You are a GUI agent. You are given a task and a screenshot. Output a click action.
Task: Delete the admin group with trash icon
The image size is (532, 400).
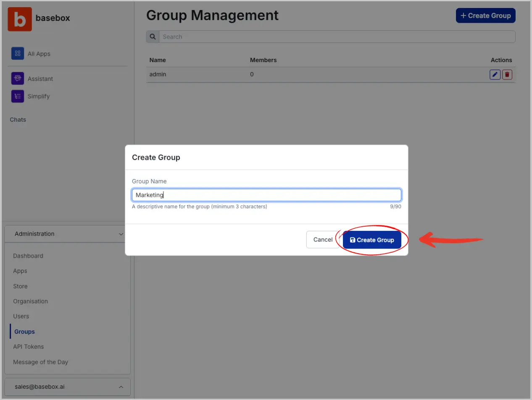point(507,75)
